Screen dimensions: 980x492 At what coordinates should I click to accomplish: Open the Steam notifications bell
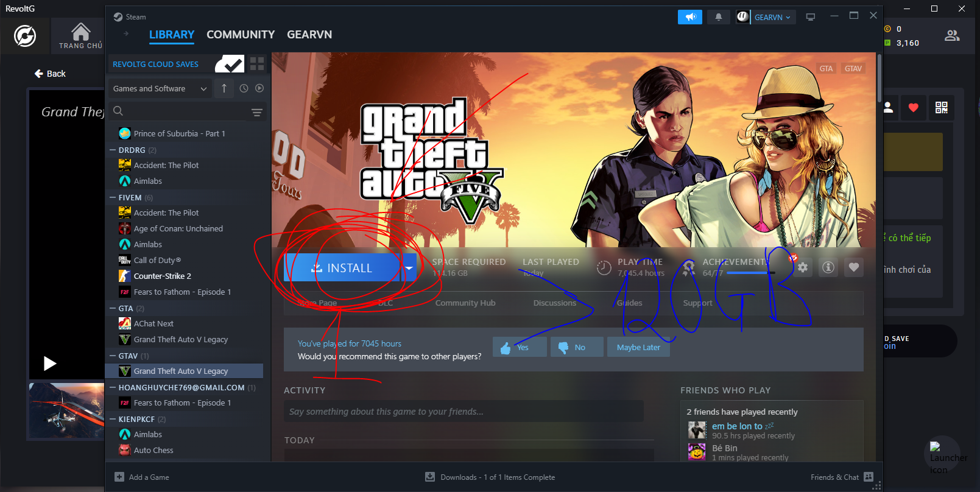(719, 17)
